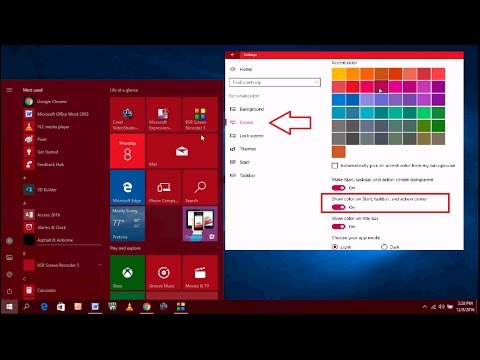This screenshot has width=480, height=360.
Task: Click the user account avatar in Start menu
Action: pyautogui.click(x=9, y=241)
